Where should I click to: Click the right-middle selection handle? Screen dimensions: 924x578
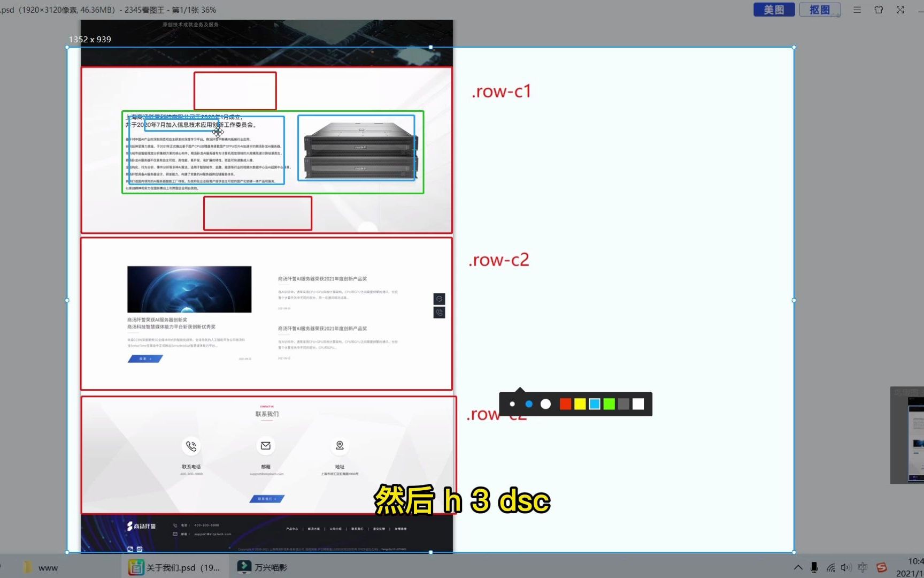(794, 300)
